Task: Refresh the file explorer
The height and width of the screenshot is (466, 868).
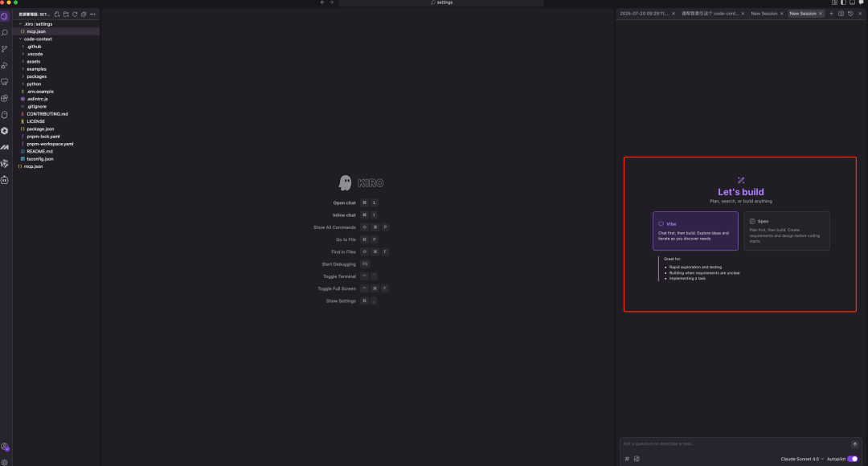Action: click(x=75, y=14)
